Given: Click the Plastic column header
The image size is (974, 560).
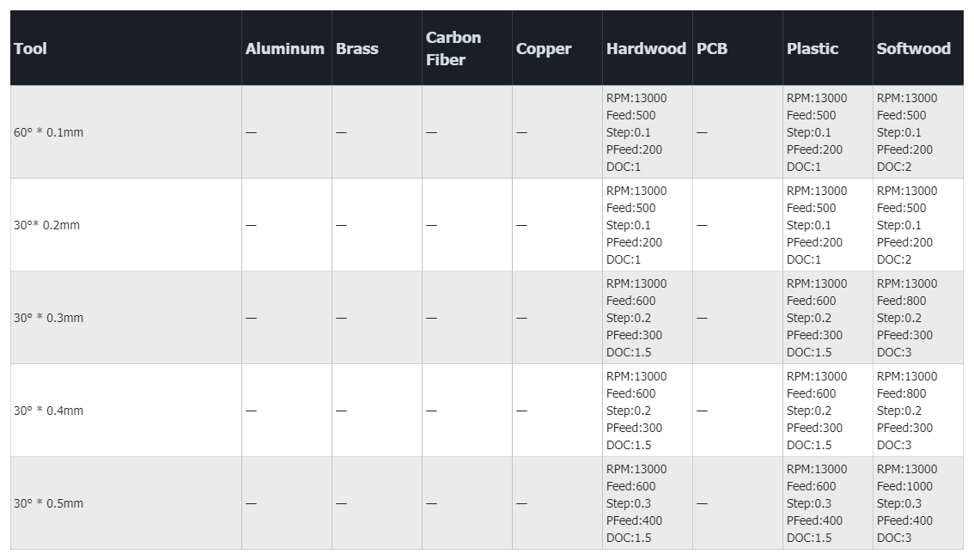Looking at the screenshot, I should pos(813,49).
